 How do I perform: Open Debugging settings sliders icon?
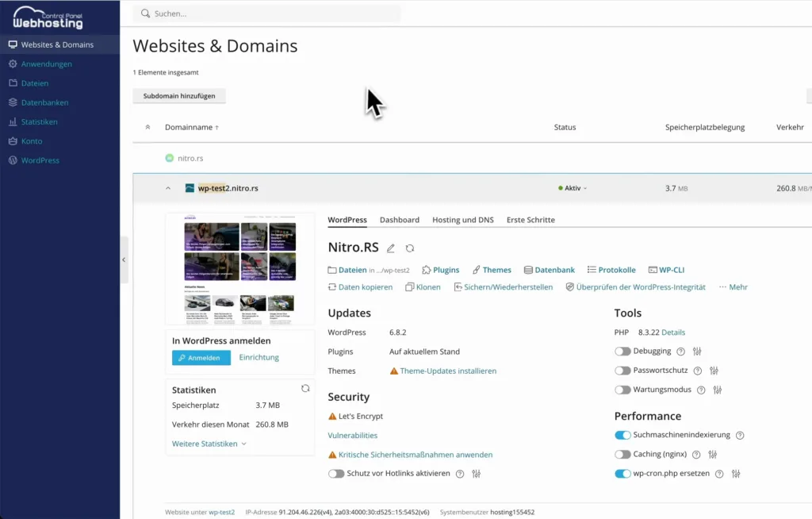coord(697,352)
